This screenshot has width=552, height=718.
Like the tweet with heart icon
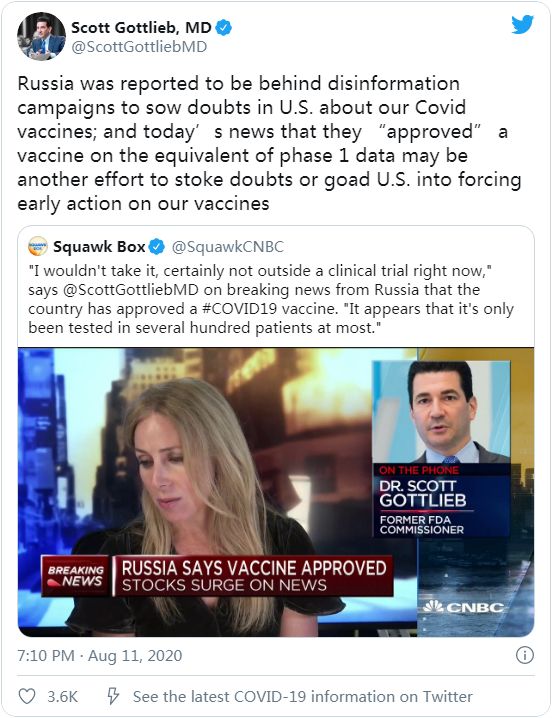click(27, 696)
